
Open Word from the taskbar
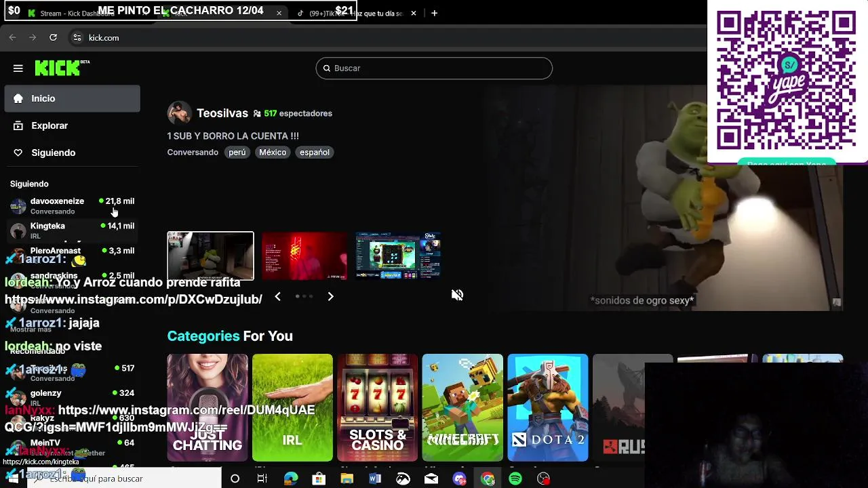pyautogui.click(x=375, y=479)
